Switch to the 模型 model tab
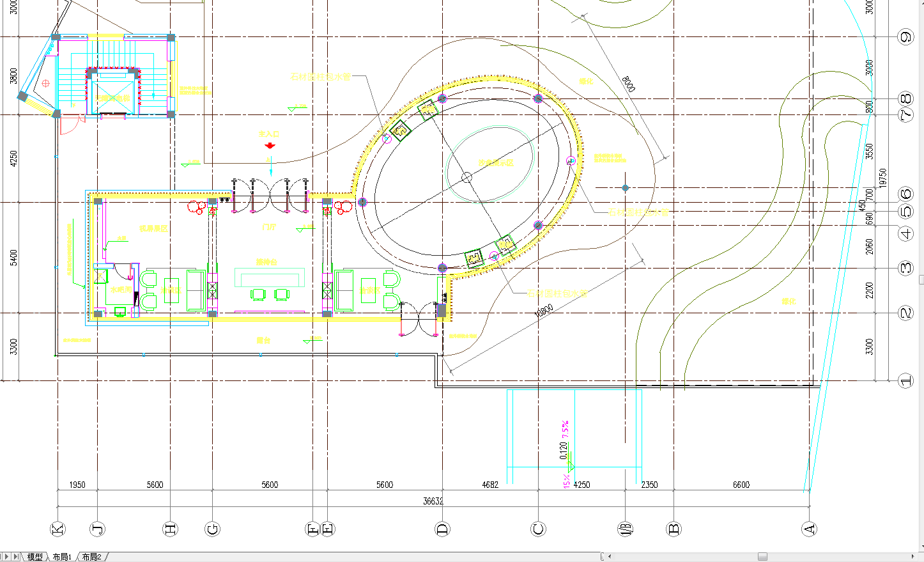 tap(35, 557)
